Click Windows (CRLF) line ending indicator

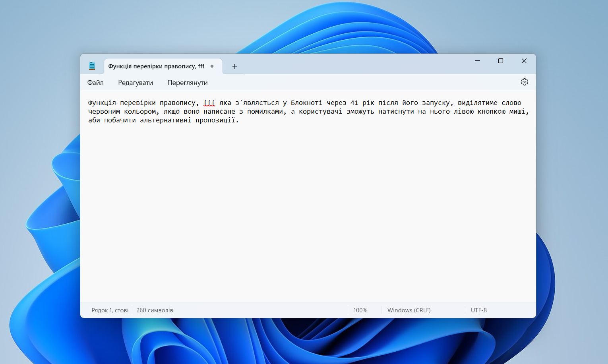(x=409, y=310)
